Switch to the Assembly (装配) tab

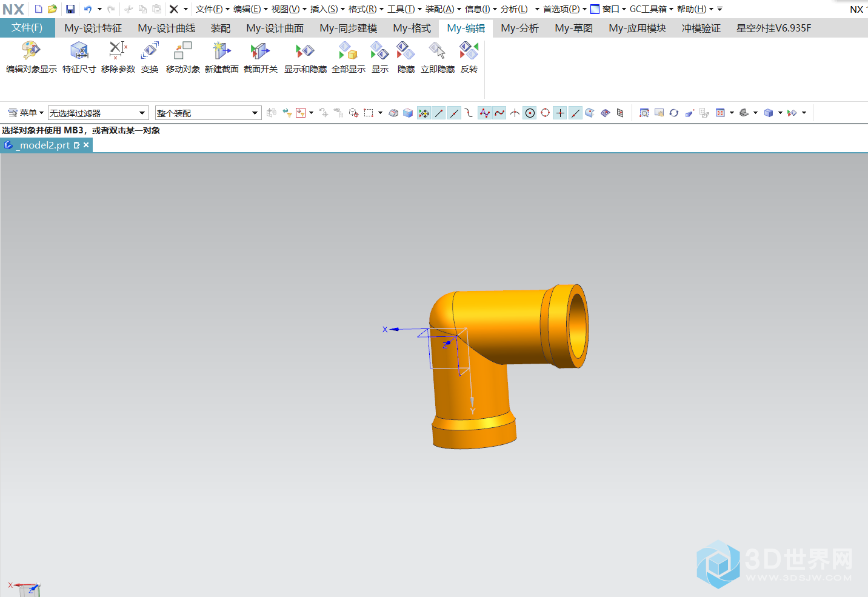[221, 28]
